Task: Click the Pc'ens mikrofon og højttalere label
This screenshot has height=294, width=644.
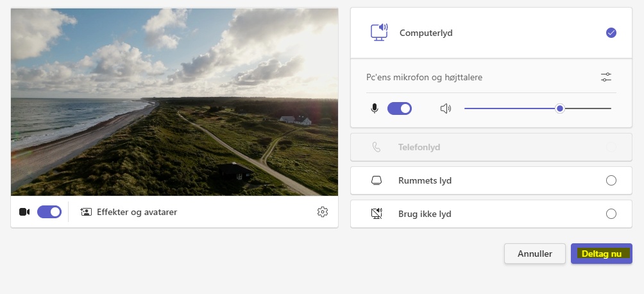Action: click(424, 77)
